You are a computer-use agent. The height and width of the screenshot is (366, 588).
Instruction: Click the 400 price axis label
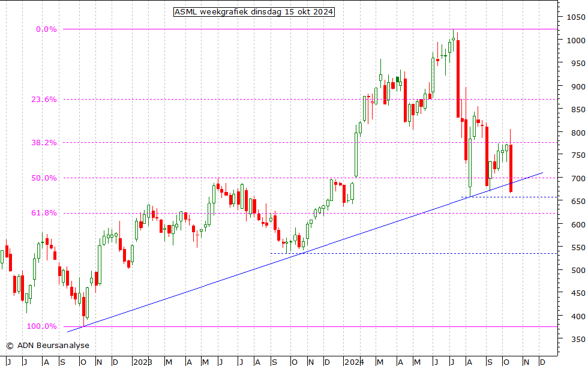[578, 317]
